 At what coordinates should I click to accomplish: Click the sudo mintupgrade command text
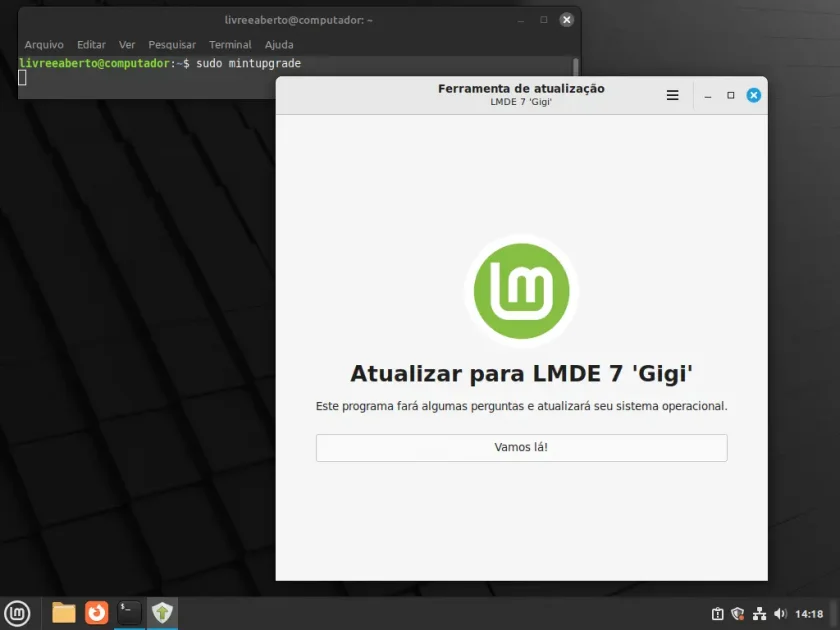point(249,63)
